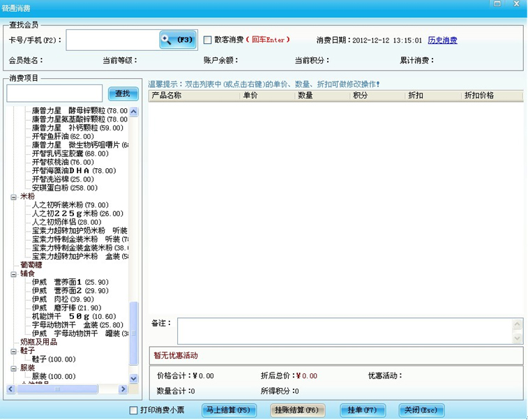Select 伊威 字母动物饼干 罐装
This screenshot has width=528, height=420.
[x=80, y=333]
